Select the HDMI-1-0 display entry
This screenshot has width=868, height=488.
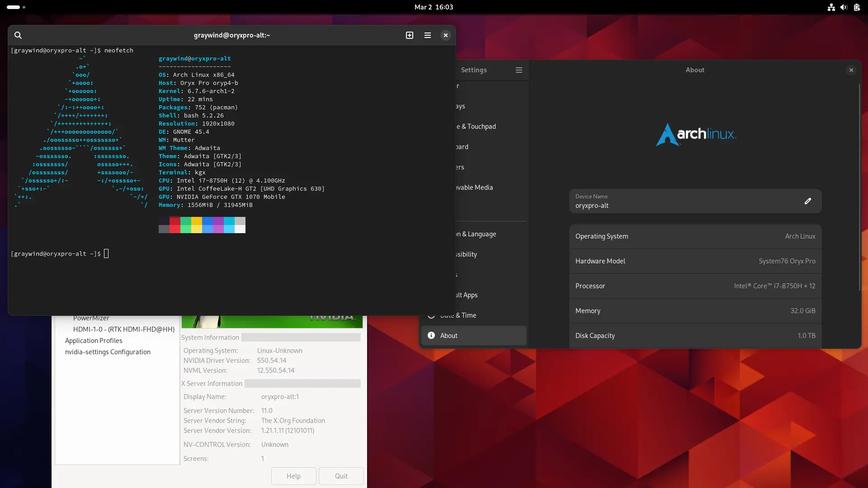(x=123, y=329)
